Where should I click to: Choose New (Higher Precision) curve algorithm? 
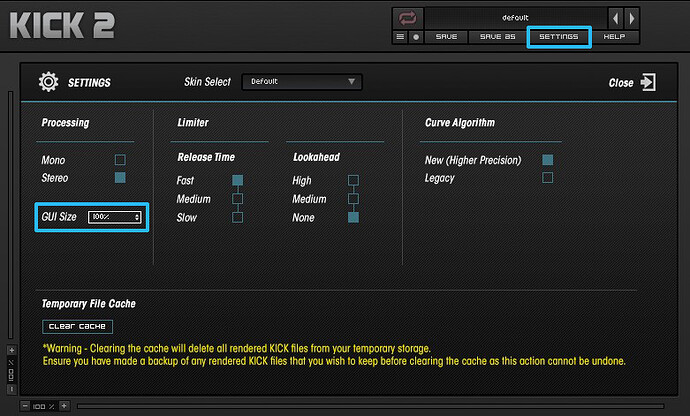pyautogui.click(x=547, y=159)
